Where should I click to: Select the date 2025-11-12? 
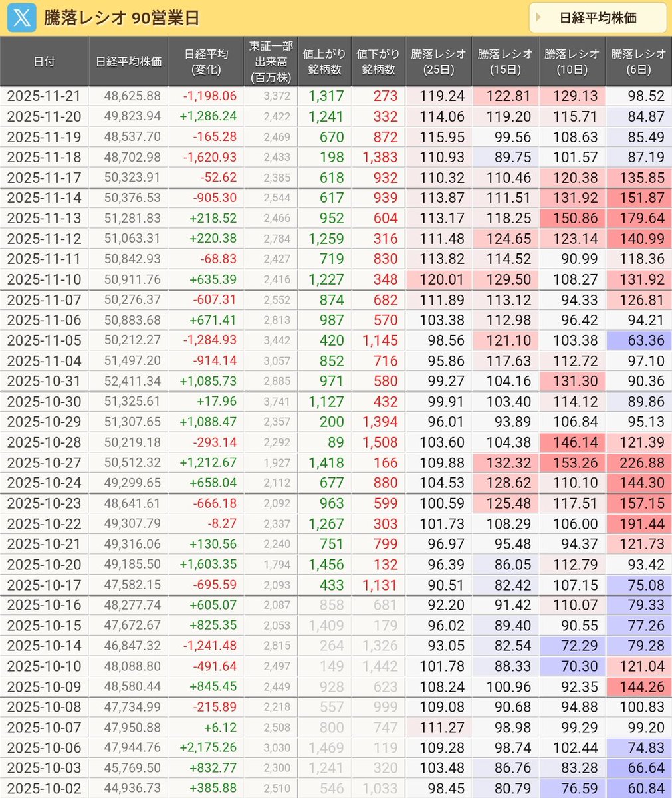(44, 239)
